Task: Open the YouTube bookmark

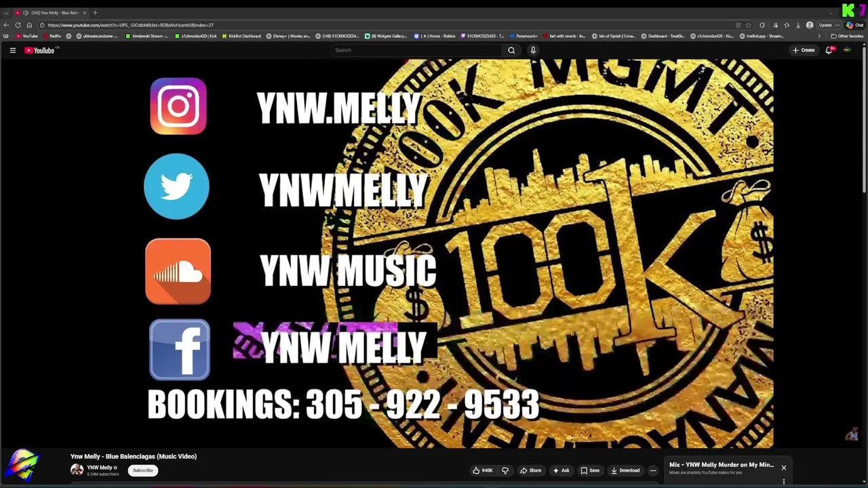Action: click(26, 36)
